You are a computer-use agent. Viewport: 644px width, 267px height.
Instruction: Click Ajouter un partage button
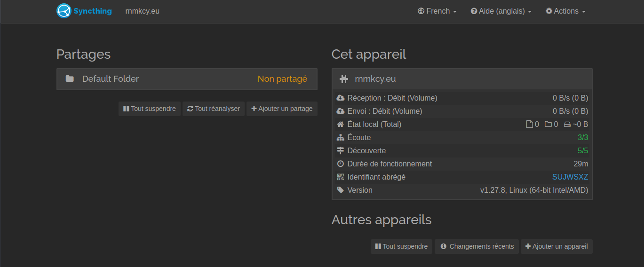coord(282,109)
